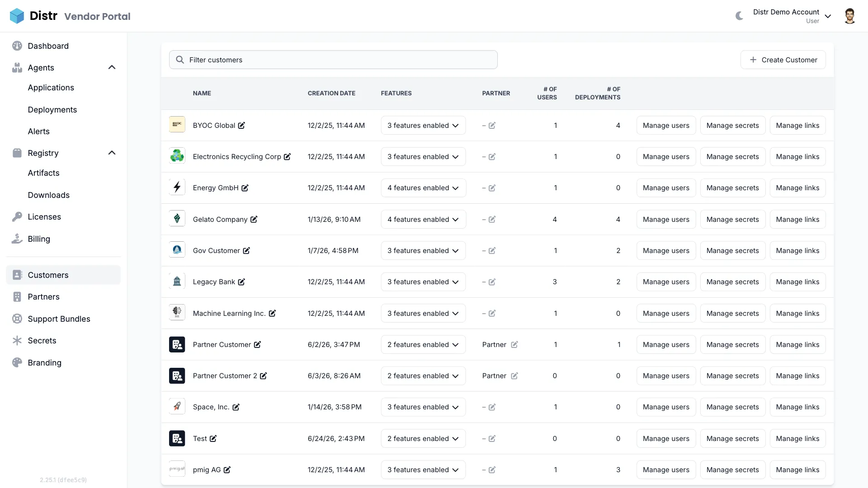Open Partner Customer features dropdown
This screenshot has width=868, height=488.
423,345
